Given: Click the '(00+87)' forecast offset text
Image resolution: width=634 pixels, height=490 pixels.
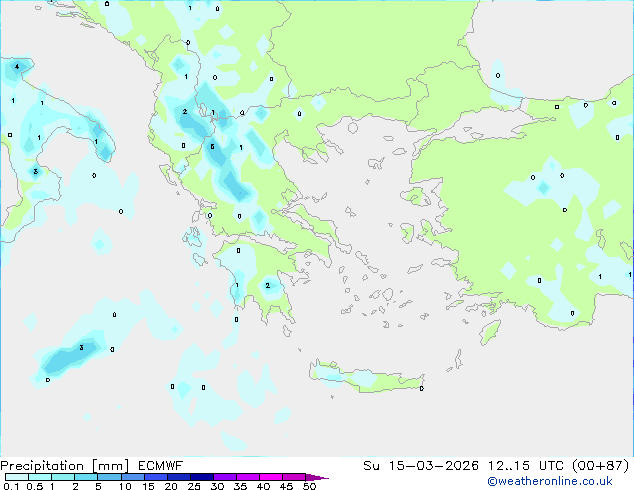Looking at the screenshot, I should click(x=601, y=466).
